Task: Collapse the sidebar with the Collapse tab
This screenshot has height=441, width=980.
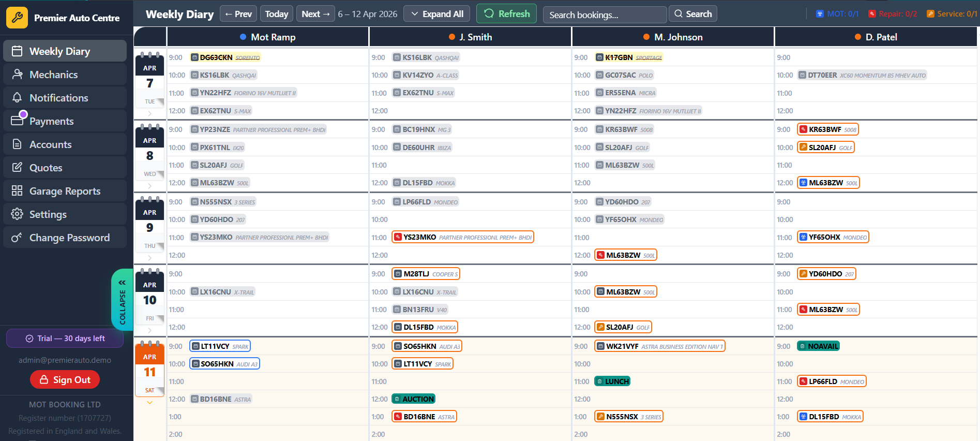Action: pos(122,300)
